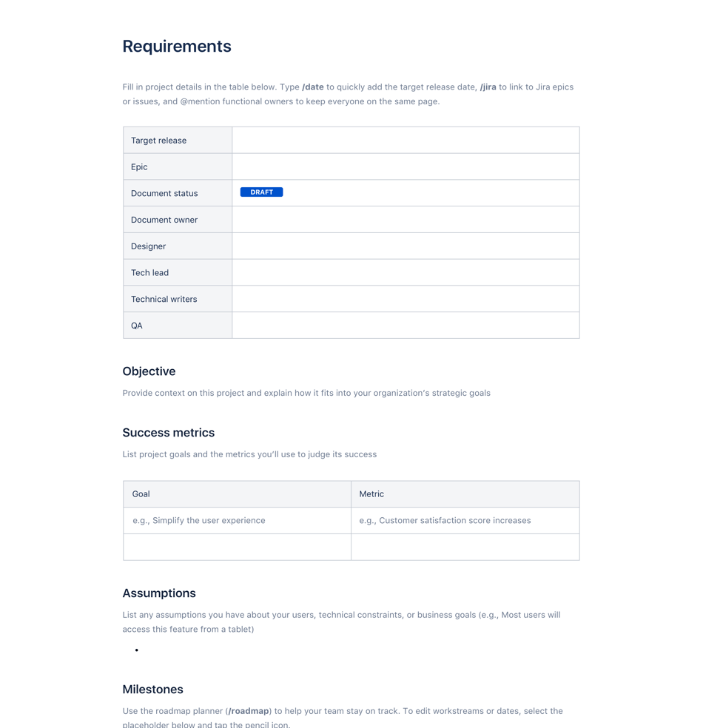Click the Success metrics heading
703x728 pixels.
pyautogui.click(x=168, y=433)
